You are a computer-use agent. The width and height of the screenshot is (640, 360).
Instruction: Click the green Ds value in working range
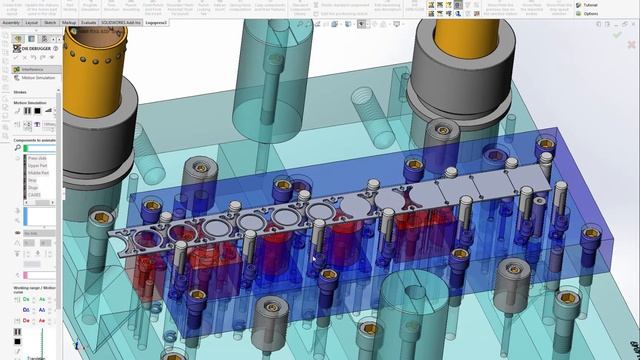pos(26,299)
